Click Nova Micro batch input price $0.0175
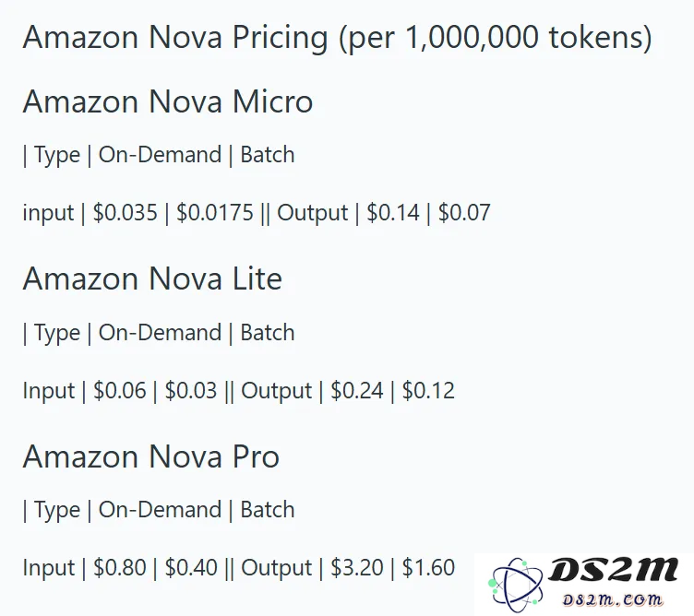This screenshot has height=616, width=694. [x=215, y=212]
